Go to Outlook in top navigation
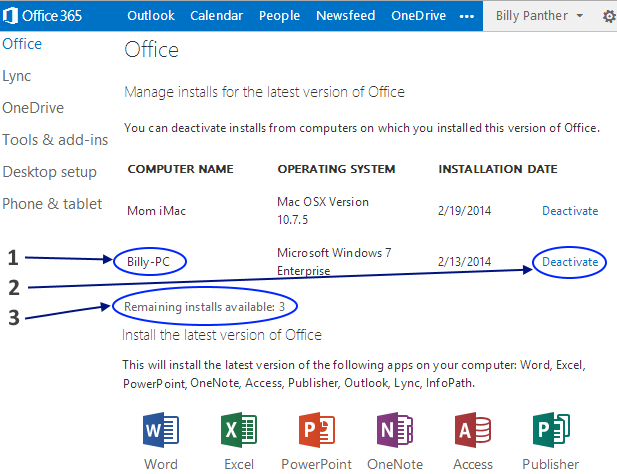 pyautogui.click(x=151, y=16)
